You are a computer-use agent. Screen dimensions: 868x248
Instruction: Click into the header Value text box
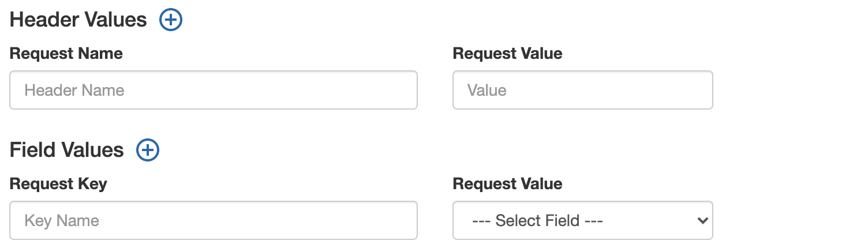click(x=583, y=90)
